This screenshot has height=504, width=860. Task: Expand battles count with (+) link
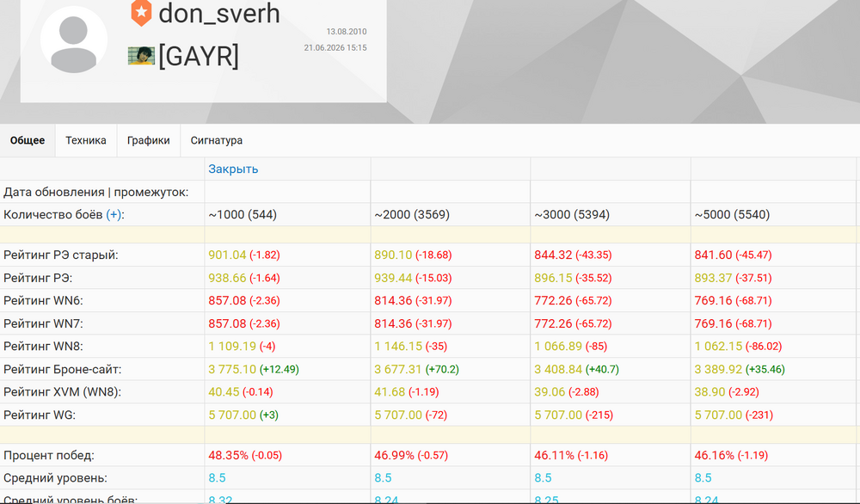(x=114, y=214)
